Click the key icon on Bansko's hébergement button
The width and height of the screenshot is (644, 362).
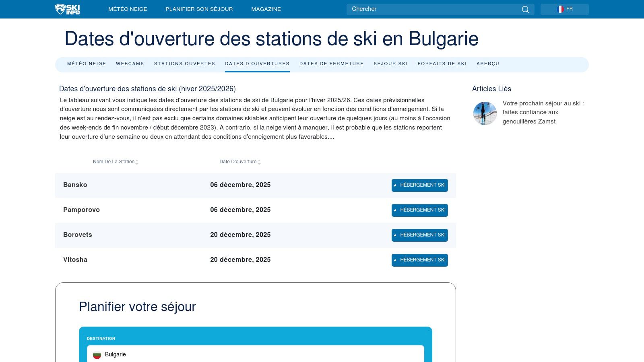[x=395, y=185]
